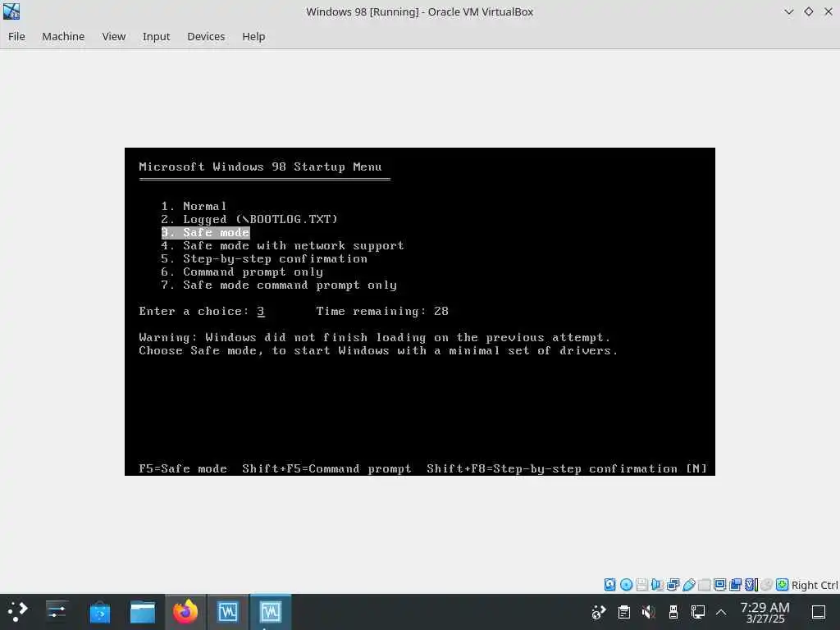Click the system updates tray icon
Viewport: 840px width, 630px height.
598,612
